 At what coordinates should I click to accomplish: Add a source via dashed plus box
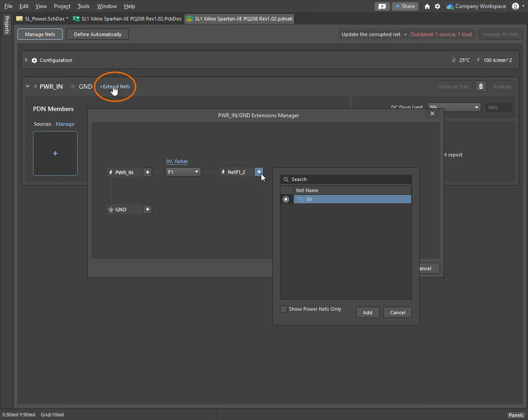tap(55, 153)
